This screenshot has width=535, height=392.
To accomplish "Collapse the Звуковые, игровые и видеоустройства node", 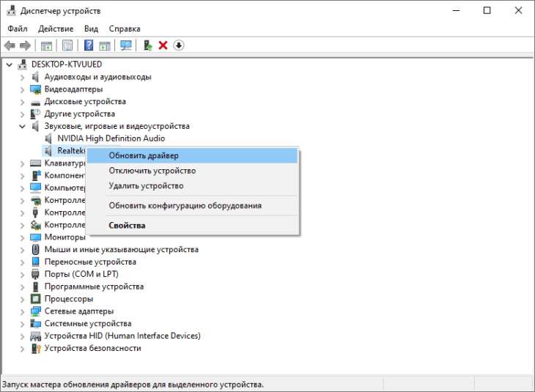I will point(22,127).
